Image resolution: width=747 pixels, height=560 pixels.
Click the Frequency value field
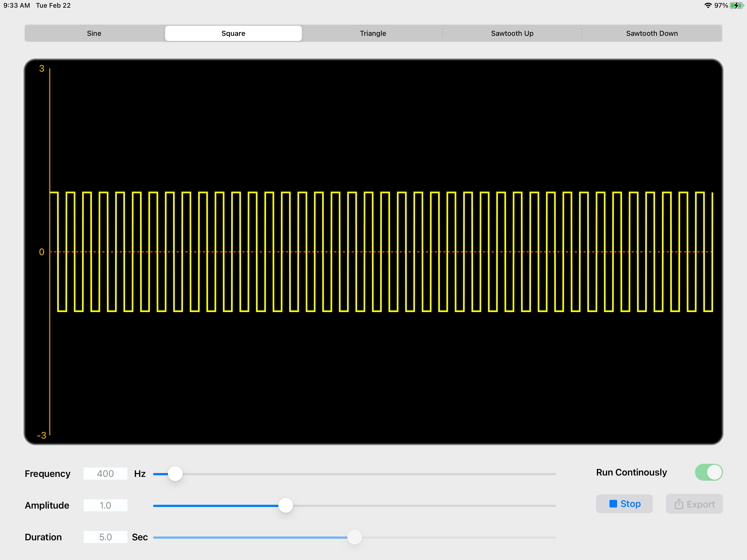(x=105, y=474)
